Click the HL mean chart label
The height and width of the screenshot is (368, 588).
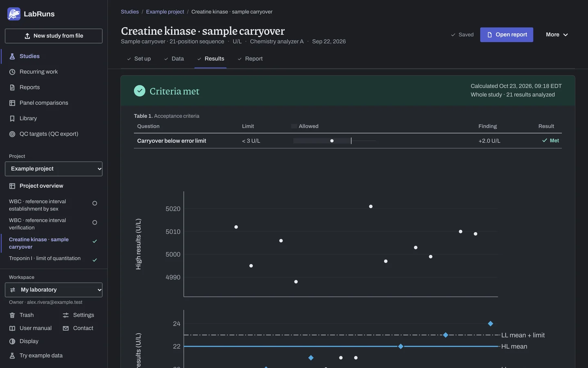[514, 347]
